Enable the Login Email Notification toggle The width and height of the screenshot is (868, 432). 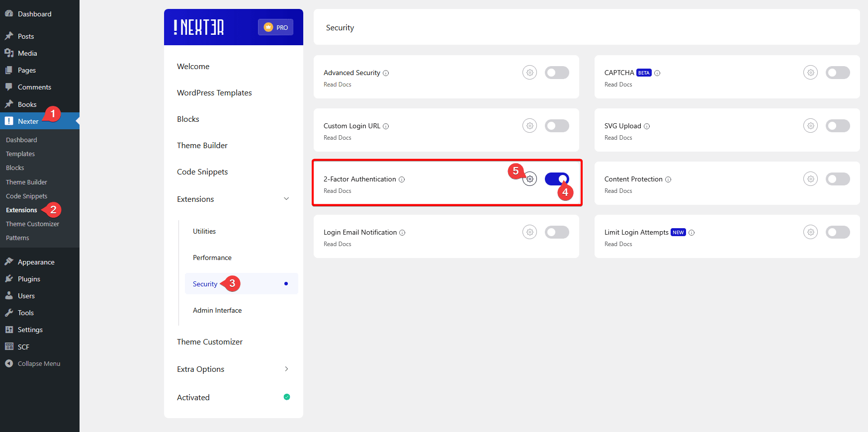pyautogui.click(x=557, y=232)
